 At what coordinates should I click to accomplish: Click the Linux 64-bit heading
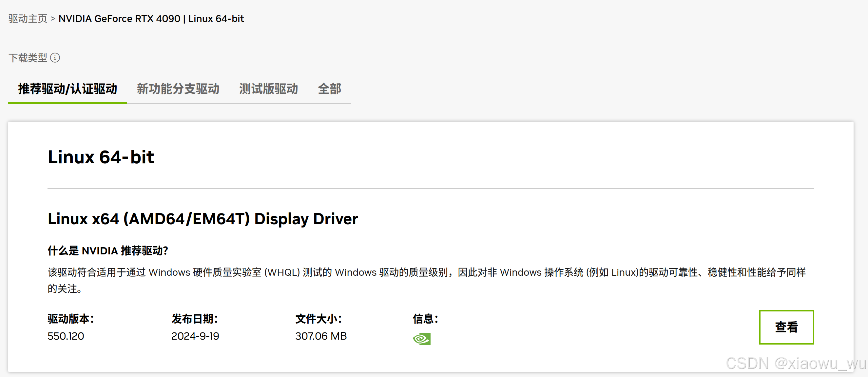(x=101, y=157)
